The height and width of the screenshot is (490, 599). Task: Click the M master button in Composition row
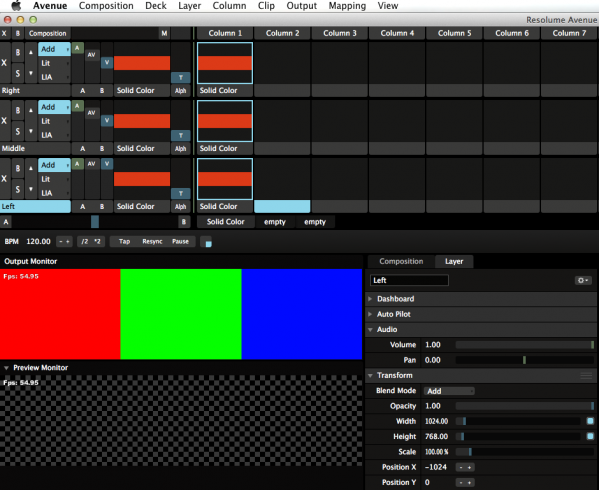tap(164, 33)
